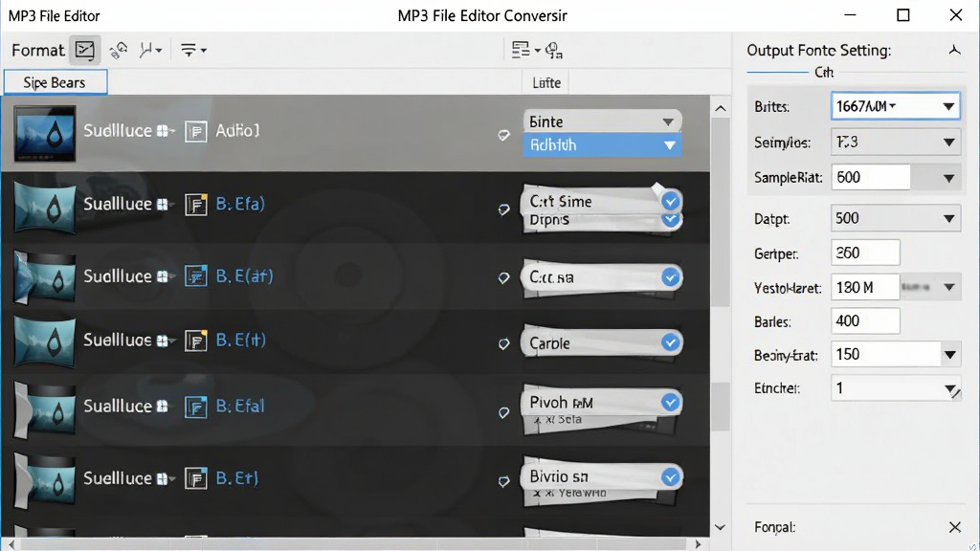Click the B. E(it) file name
The width and height of the screenshot is (980, 551).
click(x=240, y=340)
